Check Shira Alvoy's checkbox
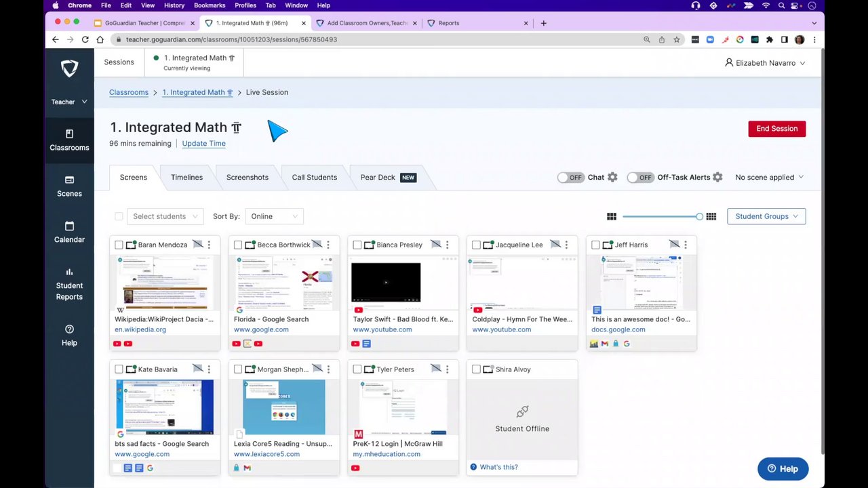 476,369
